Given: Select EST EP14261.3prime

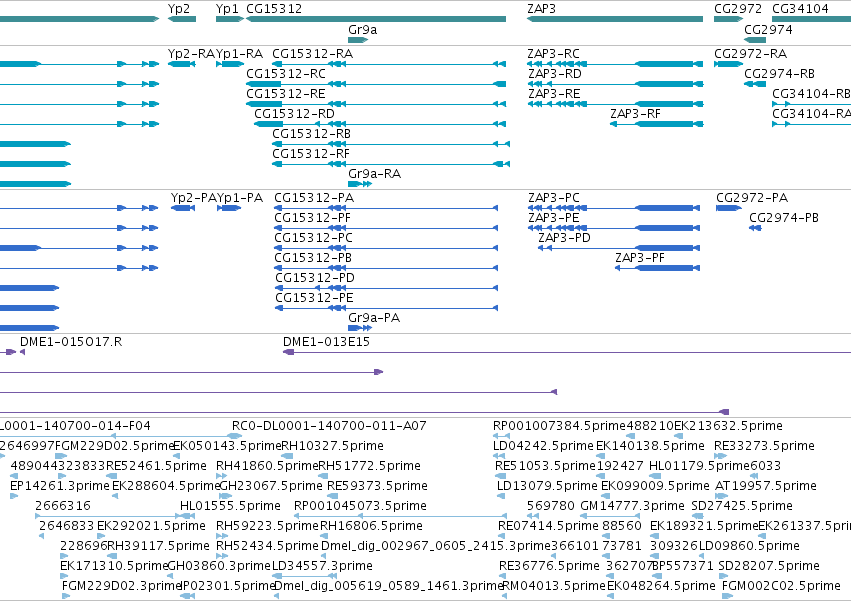Looking at the screenshot, I should [x=60, y=486].
